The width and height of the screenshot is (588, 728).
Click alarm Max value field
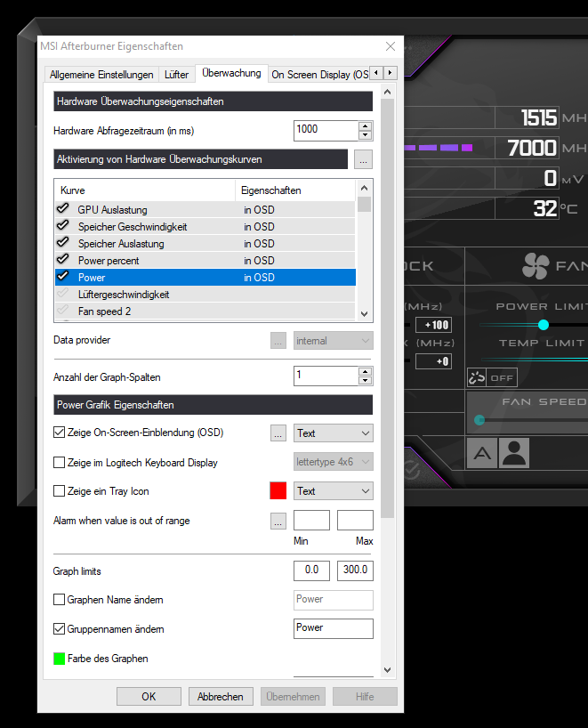[355, 520]
